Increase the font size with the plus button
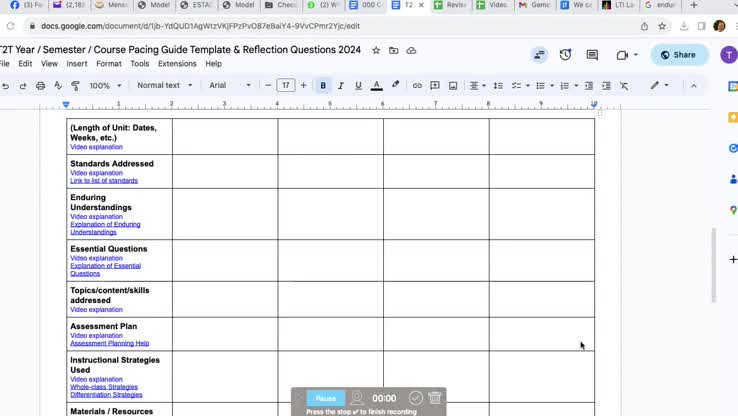The width and height of the screenshot is (738, 416). pos(303,85)
